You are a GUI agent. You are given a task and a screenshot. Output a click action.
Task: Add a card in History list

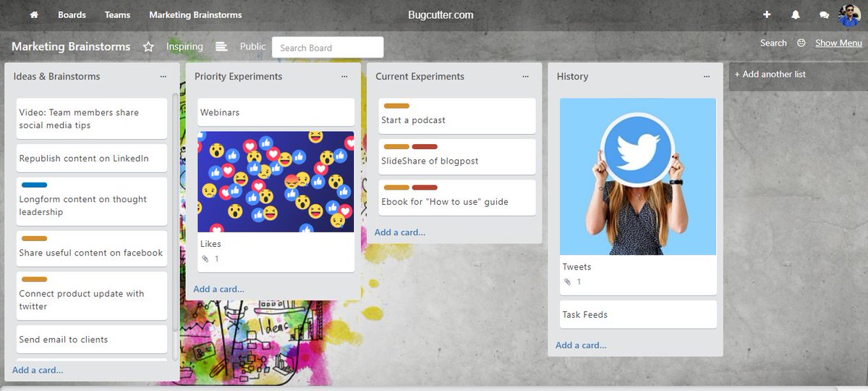pos(581,345)
